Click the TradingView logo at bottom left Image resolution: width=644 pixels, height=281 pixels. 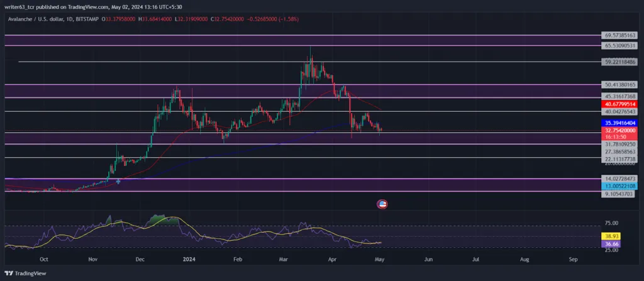click(25, 273)
